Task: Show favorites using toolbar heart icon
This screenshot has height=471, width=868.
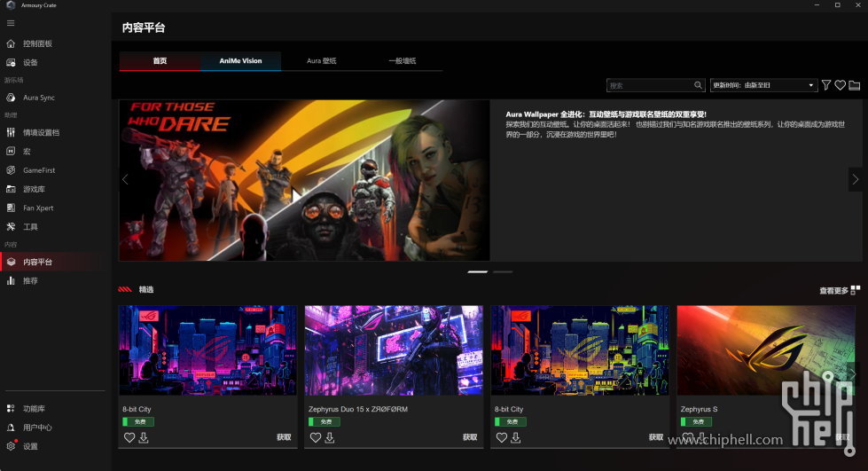Action: [x=841, y=85]
